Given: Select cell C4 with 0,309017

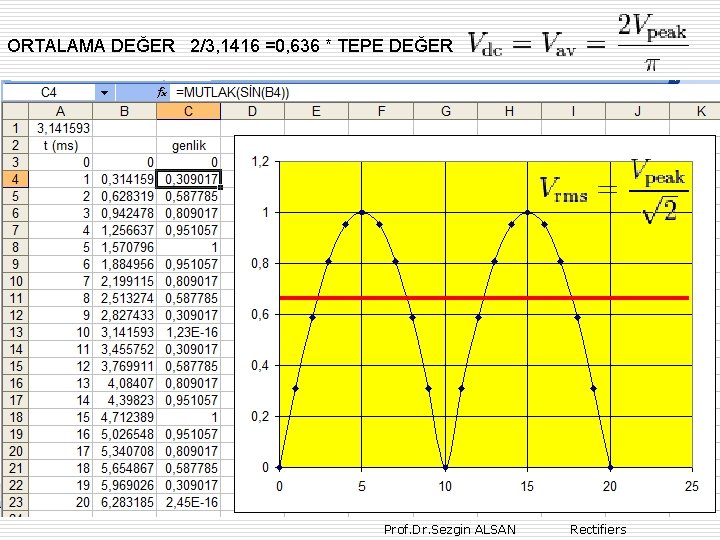Looking at the screenshot, I should tap(188, 179).
